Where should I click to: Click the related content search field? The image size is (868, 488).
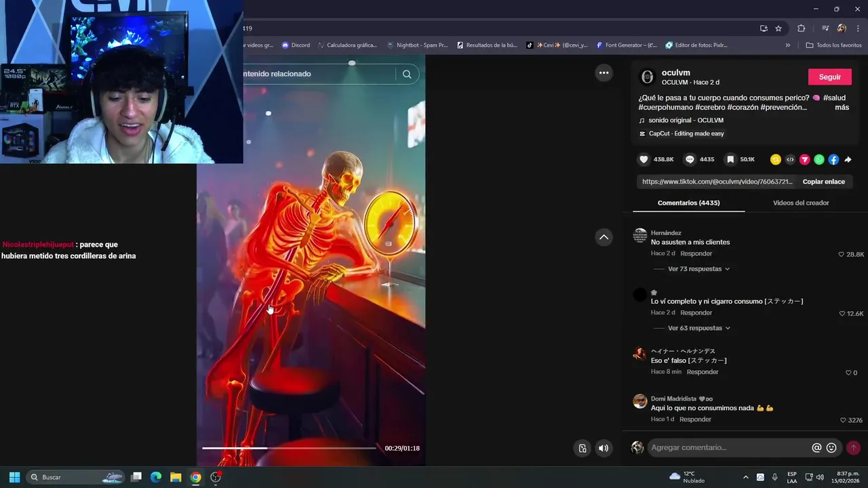[x=319, y=74]
